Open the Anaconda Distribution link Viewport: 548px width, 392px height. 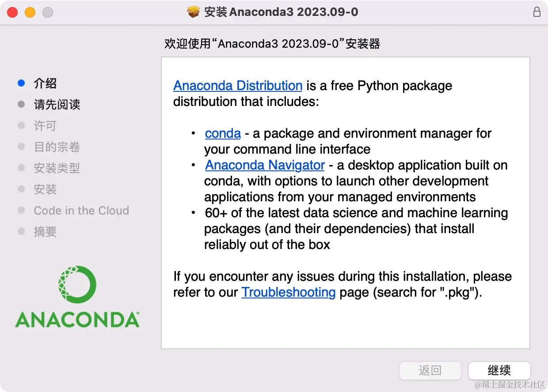coord(238,85)
